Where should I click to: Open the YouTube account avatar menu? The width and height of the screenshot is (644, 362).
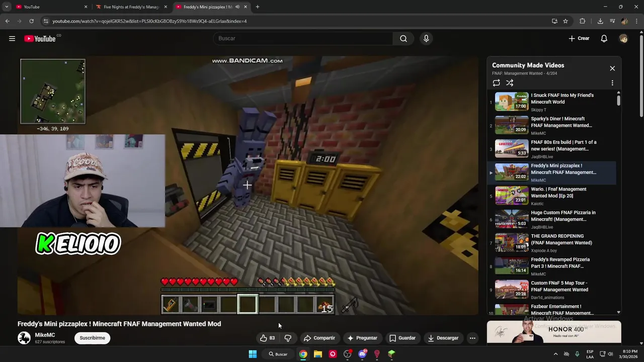[x=623, y=38]
